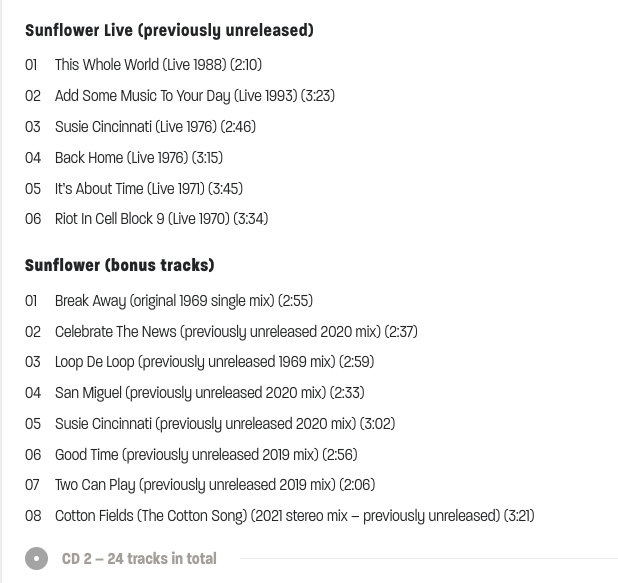
Task: Select the Sunflower Live (previously unreleased) heading
Action: point(169,31)
